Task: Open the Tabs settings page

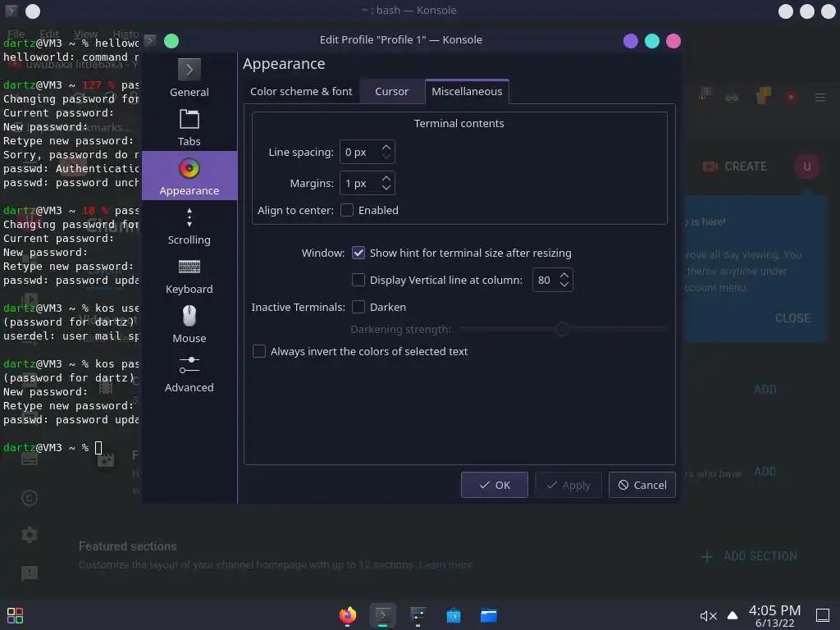Action: [x=189, y=127]
